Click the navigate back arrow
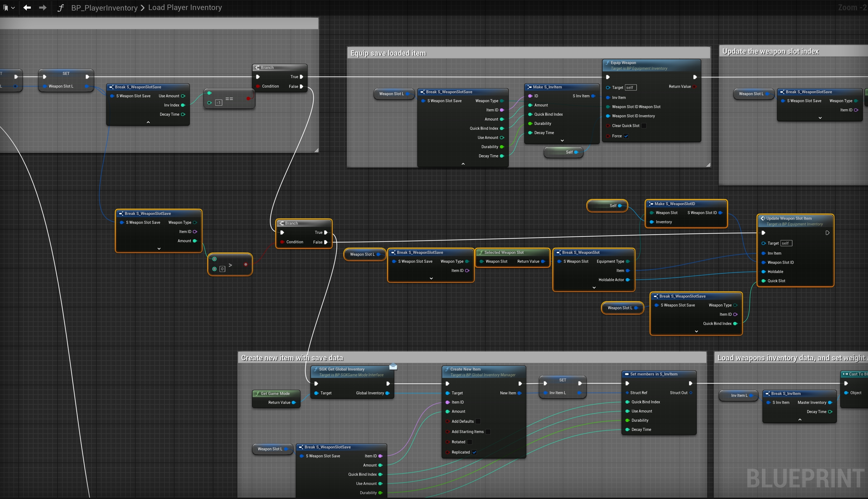 (27, 8)
